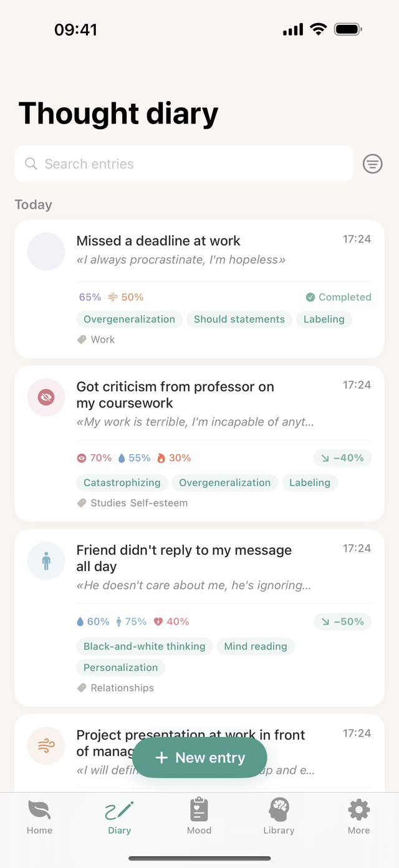Tap the crossed-eye emotion icon on professor entry
Image resolution: width=399 pixels, height=868 pixels.
(46, 397)
